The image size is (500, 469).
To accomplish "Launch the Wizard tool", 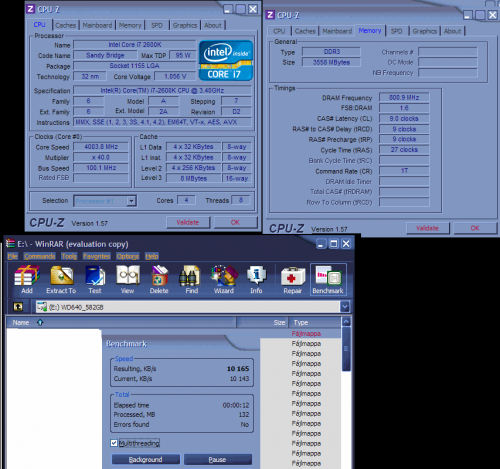I will (224, 279).
